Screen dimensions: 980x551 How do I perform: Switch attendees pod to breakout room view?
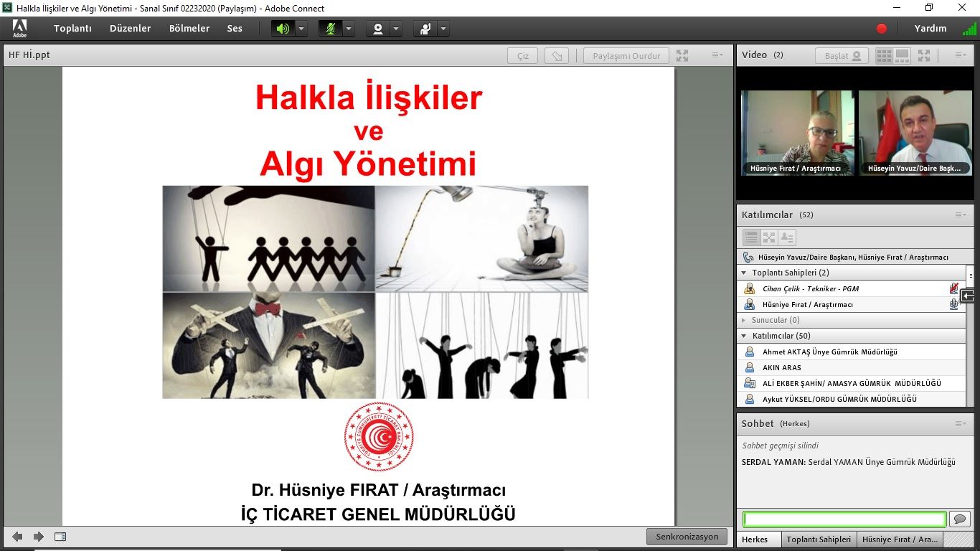[769, 237]
